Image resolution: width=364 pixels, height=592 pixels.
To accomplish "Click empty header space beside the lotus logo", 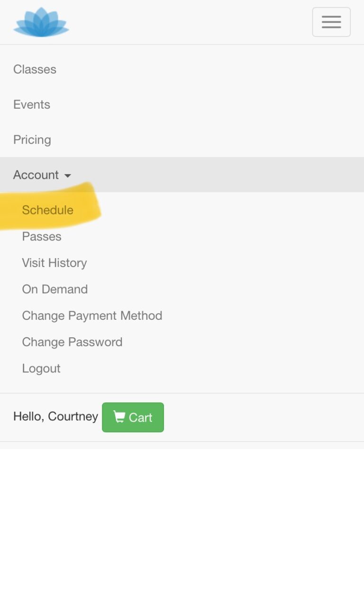I will pyautogui.click(x=190, y=22).
